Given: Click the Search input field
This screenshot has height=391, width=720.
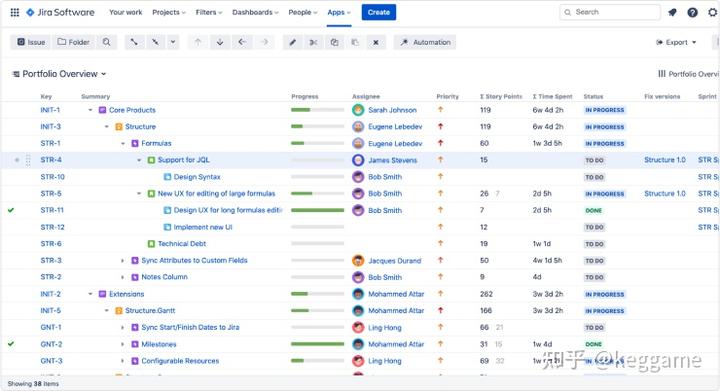Looking at the screenshot, I should 610,12.
